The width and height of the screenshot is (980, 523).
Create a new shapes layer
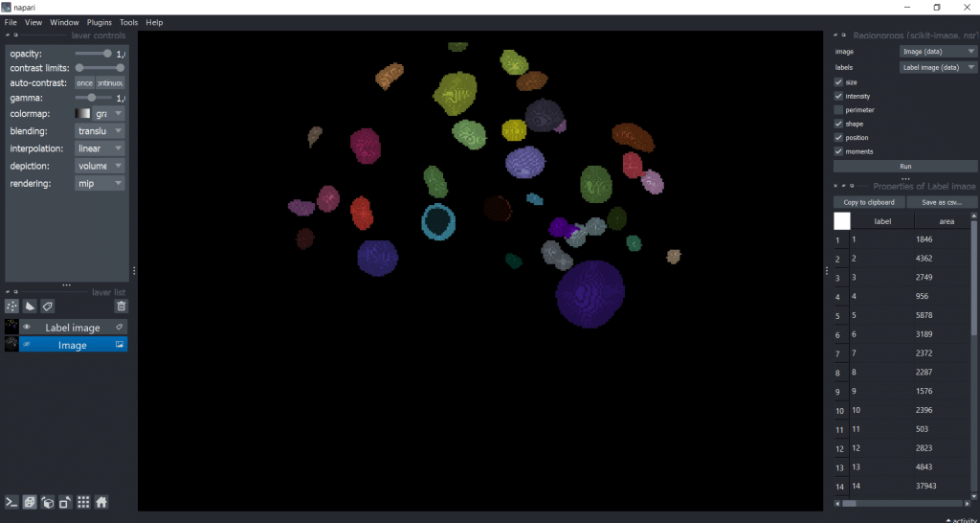pyautogui.click(x=30, y=307)
